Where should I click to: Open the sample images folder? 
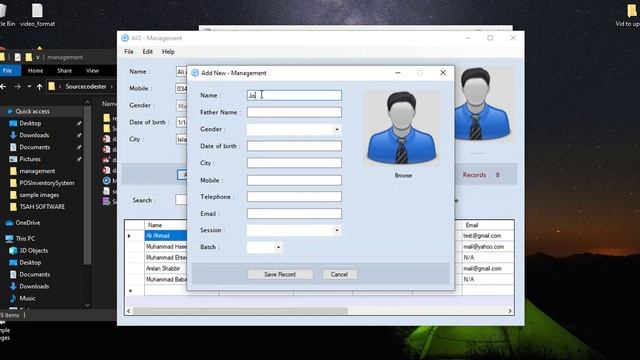[39, 195]
